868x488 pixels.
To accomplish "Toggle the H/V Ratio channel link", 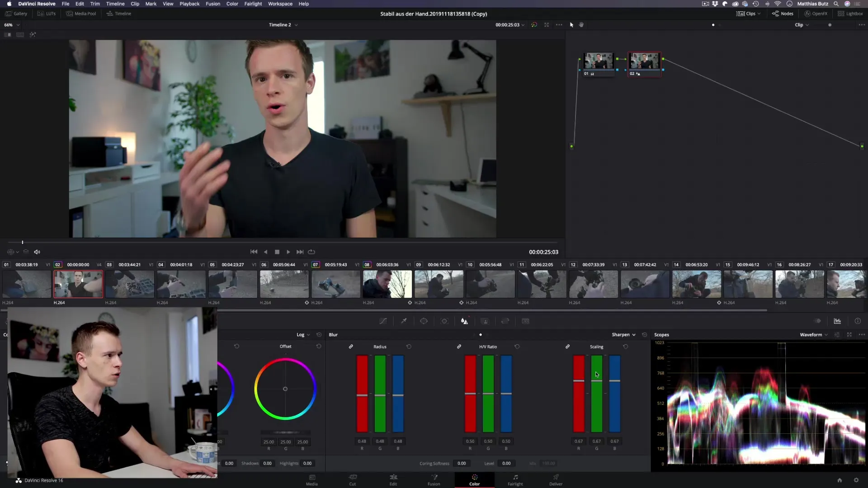I will [x=459, y=347].
